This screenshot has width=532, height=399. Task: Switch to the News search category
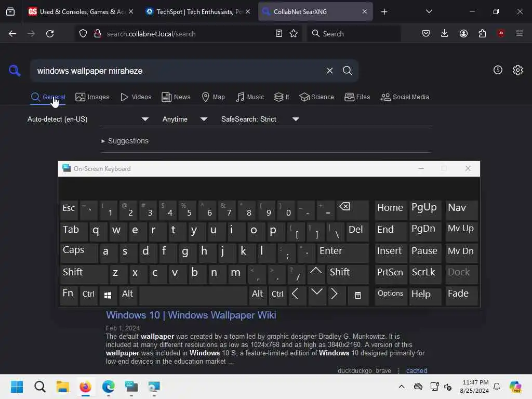[176, 97]
